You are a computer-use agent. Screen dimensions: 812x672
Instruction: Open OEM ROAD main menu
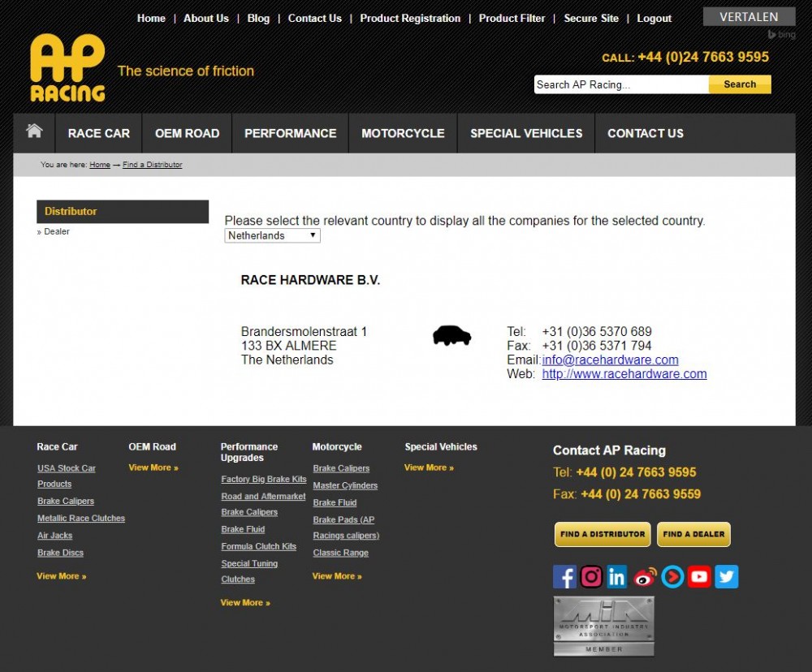pyautogui.click(x=187, y=134)
